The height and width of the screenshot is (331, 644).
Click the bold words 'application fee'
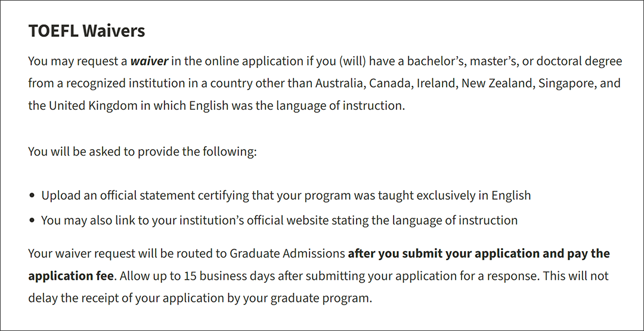pyautogui.click(x=70, y=276)
